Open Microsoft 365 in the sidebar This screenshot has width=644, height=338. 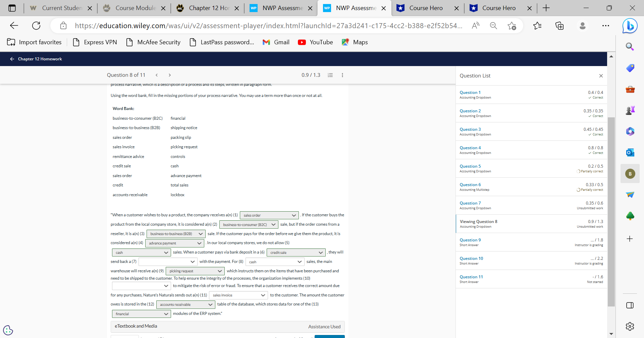click(630, 131)
